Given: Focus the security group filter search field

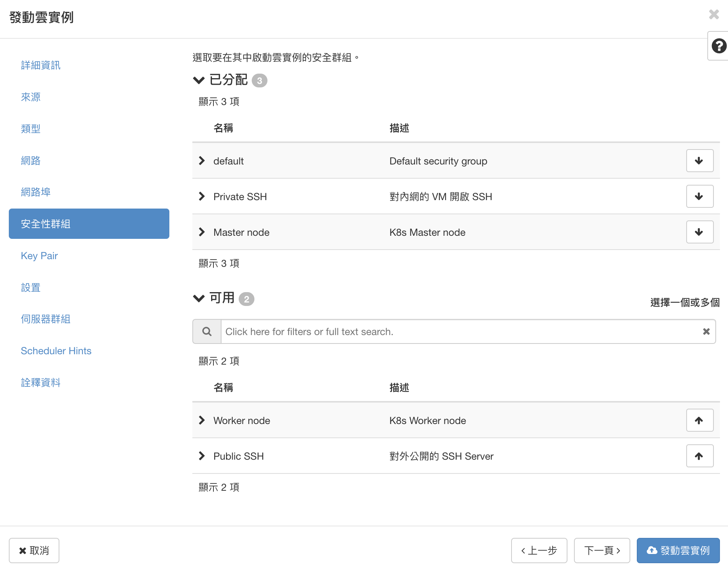Looking at the screenshot, I should pyautogui.click(x=460, y=332).
